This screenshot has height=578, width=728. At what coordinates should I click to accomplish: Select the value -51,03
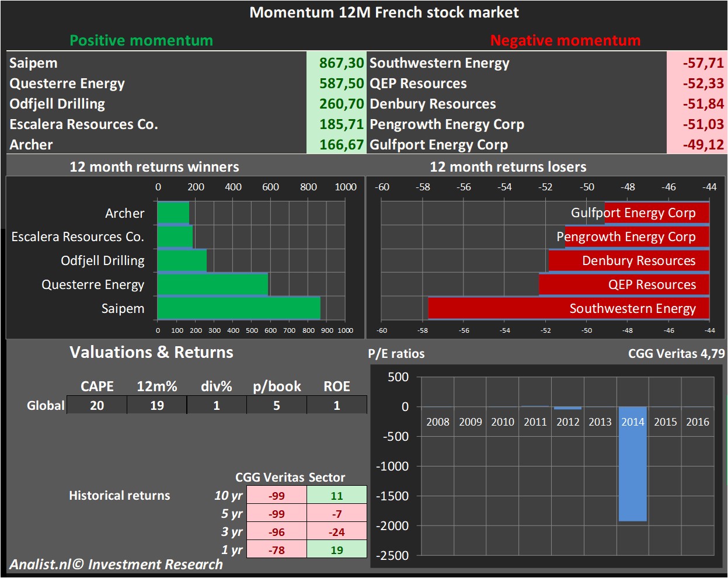pyautogui.click(x=703, y=124)
